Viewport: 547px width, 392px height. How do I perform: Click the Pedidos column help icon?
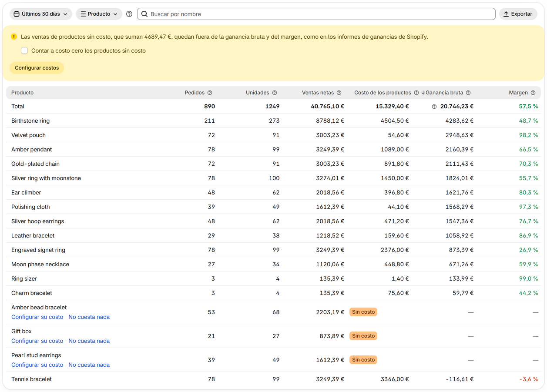210,93
